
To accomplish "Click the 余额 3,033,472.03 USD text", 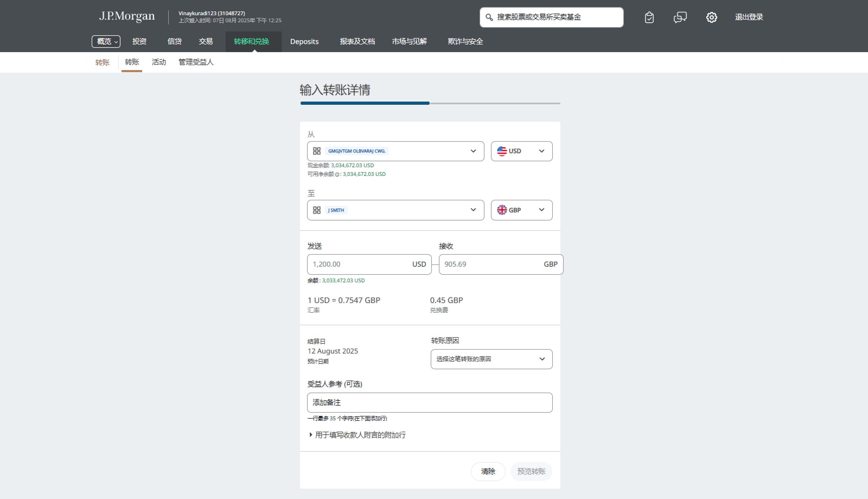I will click(x=336, y=280).
